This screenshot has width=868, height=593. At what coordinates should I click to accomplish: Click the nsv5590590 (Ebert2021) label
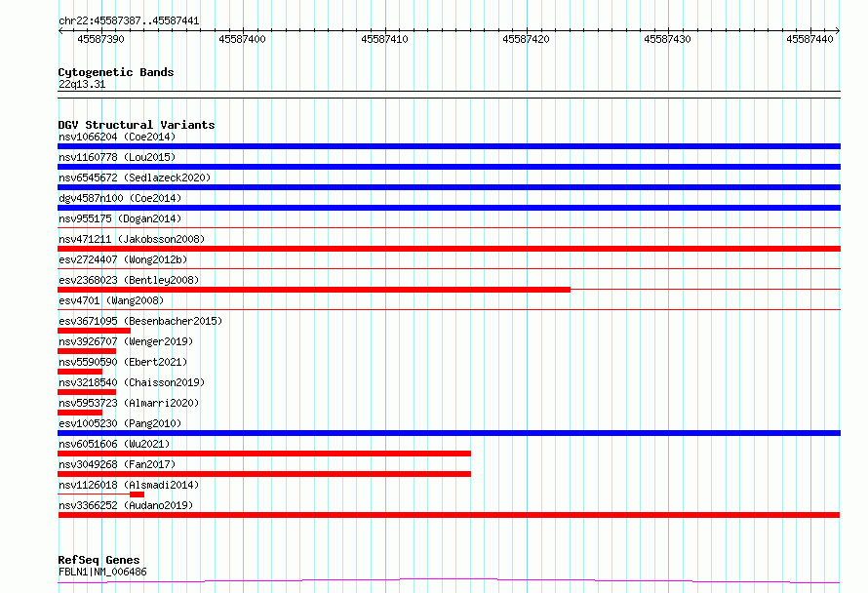point(123,362)
